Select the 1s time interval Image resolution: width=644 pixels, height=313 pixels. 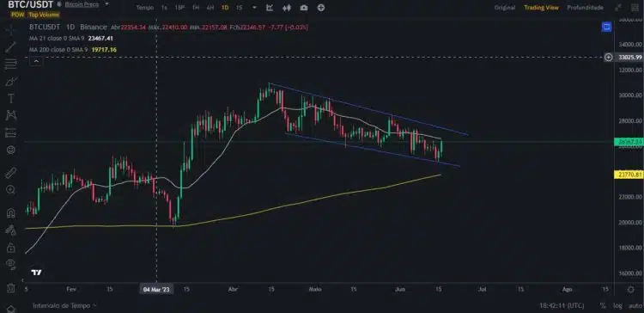164,8
